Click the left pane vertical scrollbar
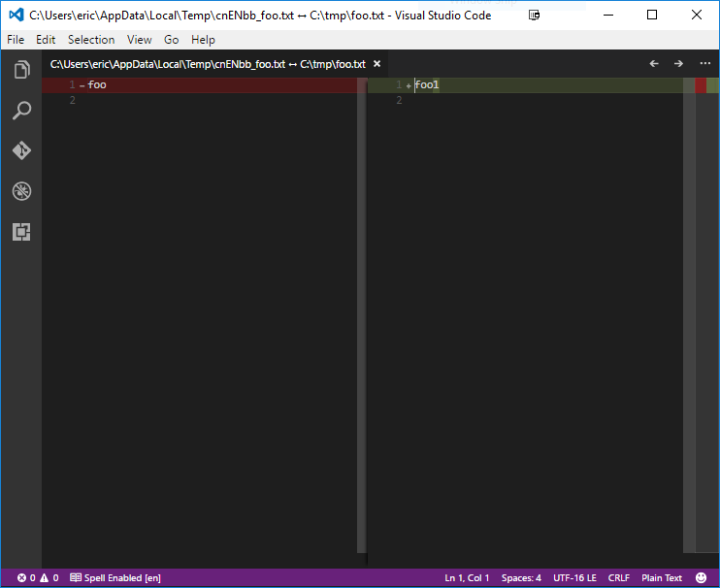 [362, 315]
